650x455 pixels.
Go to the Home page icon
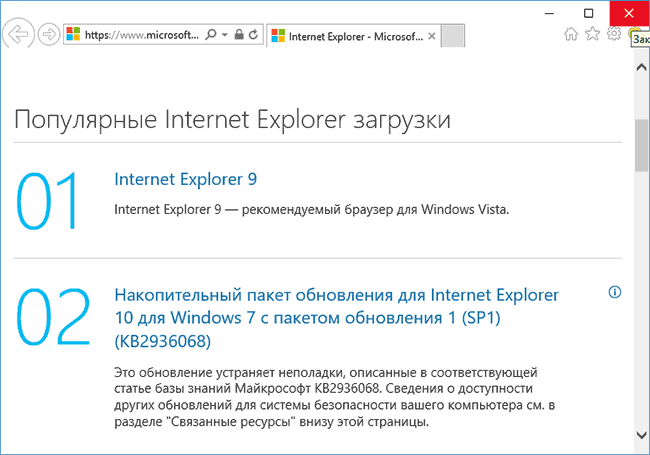(x=571, y=34)
